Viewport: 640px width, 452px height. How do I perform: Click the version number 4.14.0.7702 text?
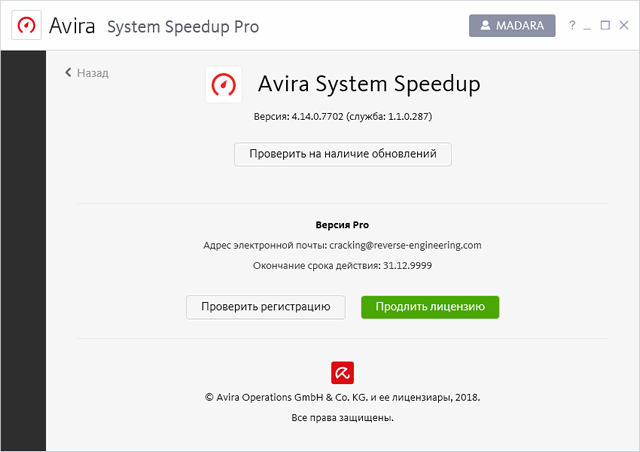click(315, 117)
